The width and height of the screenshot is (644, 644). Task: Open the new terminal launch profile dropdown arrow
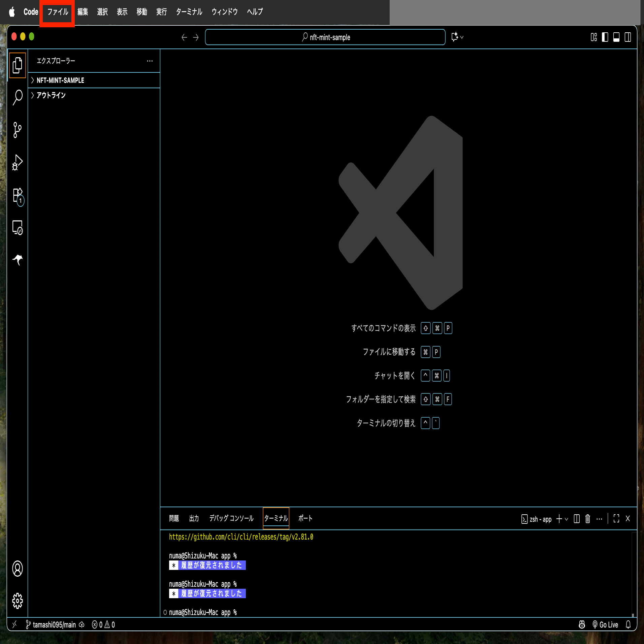coord(567,519)
